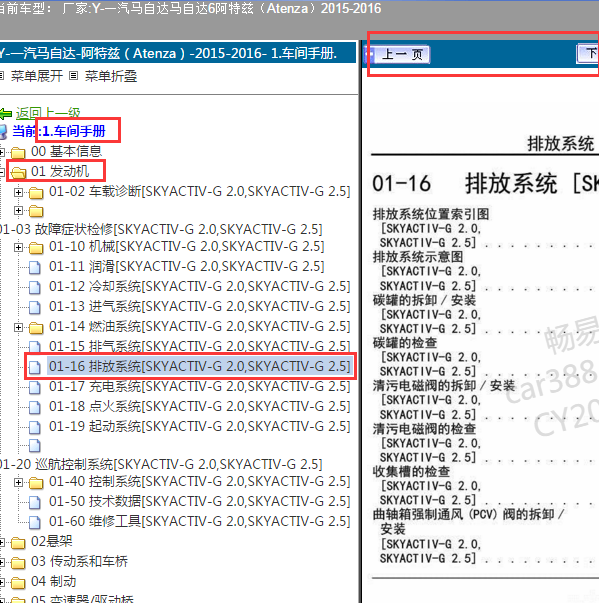Click the 01-14 燃油系统 folder icon
The height and width of the screenshot is (603, 599).
36,328
